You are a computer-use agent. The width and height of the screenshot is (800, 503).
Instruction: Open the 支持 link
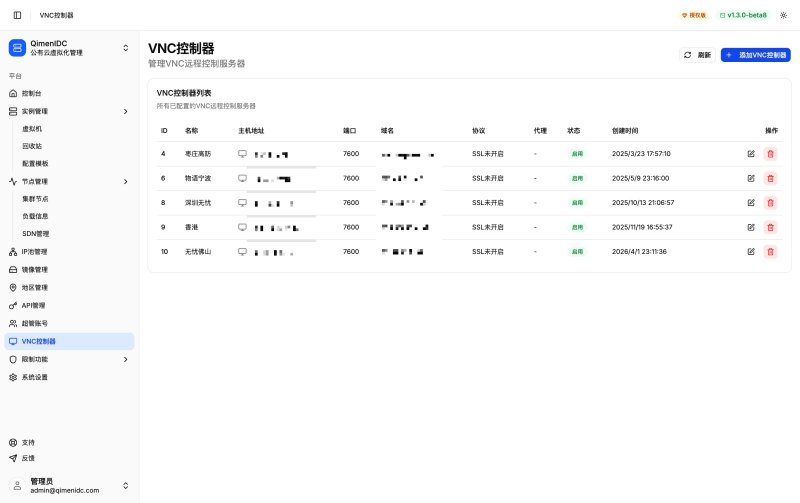click(69, 442)
